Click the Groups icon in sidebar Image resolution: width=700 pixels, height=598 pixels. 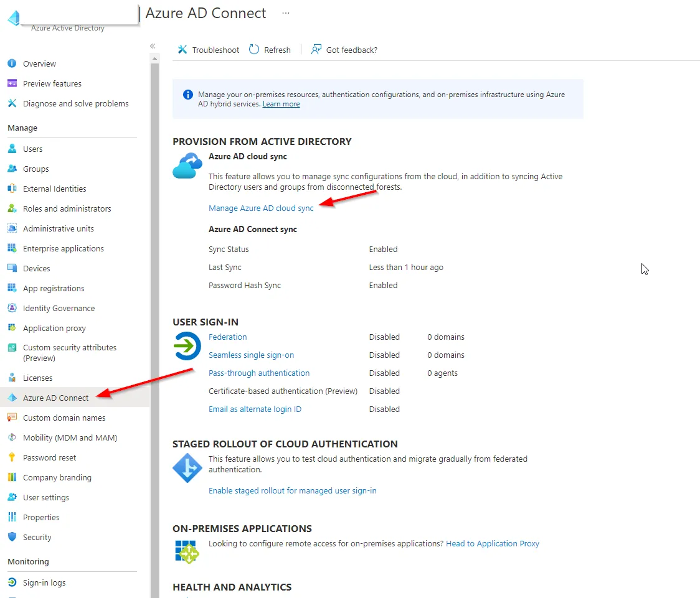pos(12,169)
